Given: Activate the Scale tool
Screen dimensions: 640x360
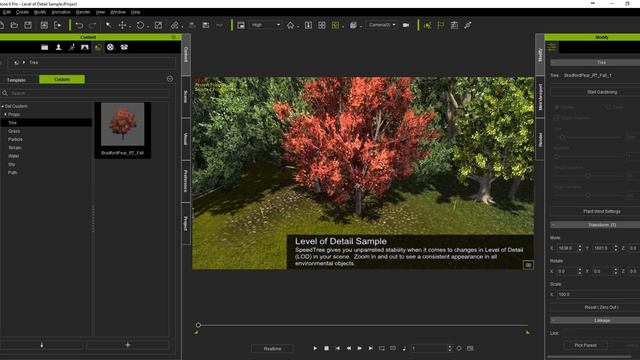Looking at the screenshot, I should (158, 25).
